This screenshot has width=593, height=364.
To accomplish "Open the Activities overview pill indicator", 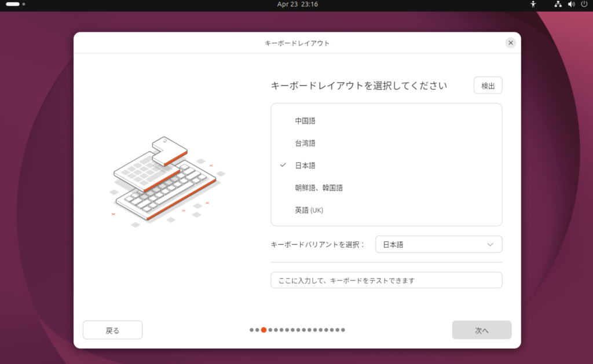I will 13,4.
